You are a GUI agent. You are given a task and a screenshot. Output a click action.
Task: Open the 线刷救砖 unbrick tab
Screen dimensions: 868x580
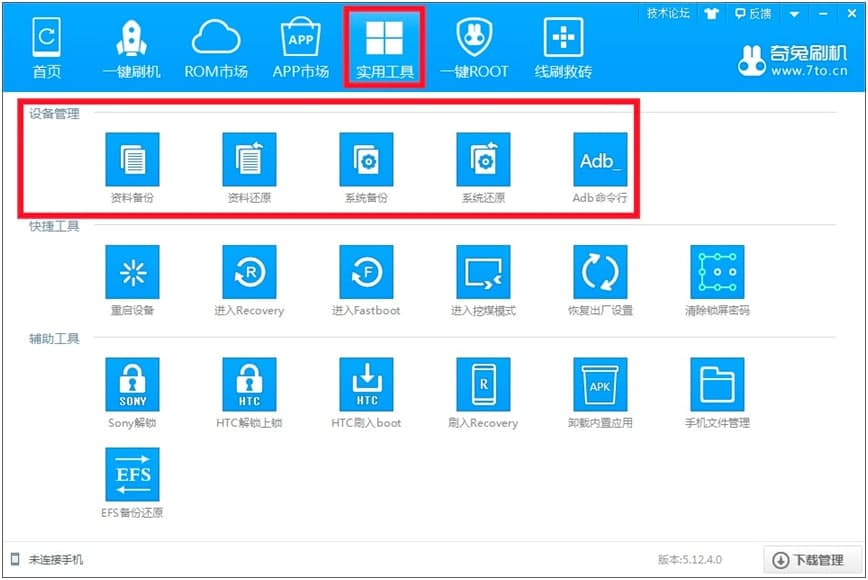[x=563, y=48]
